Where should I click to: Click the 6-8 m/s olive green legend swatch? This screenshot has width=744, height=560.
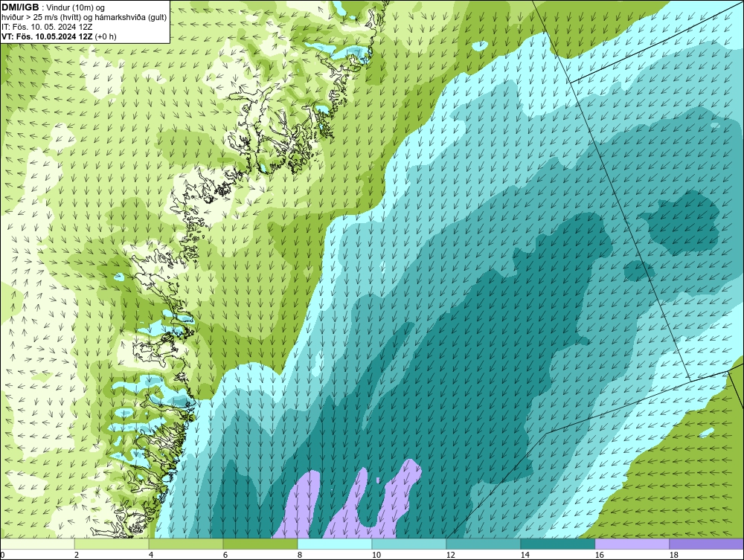tap(260, 544)
